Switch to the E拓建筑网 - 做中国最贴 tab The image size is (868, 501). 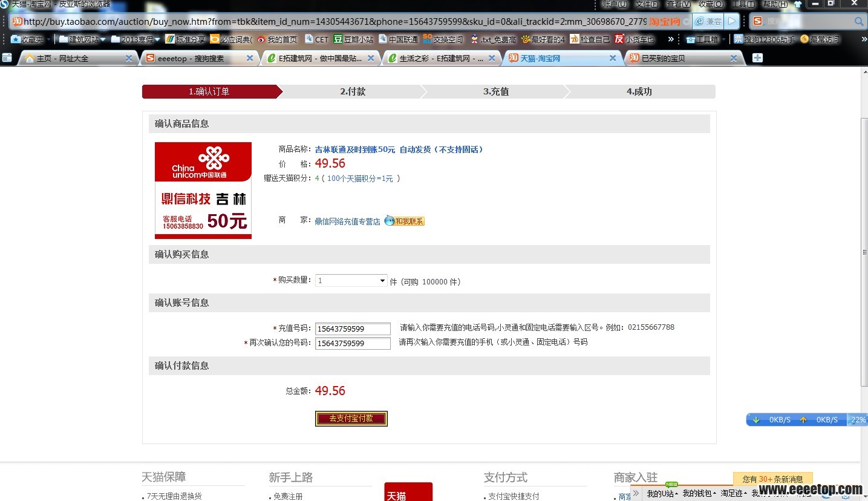coord(321,58)
